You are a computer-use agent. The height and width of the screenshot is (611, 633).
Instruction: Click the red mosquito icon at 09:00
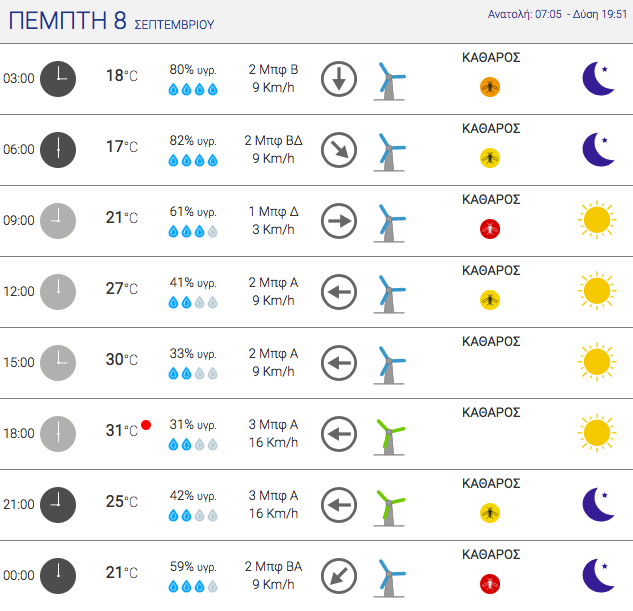tap(490, 229)
